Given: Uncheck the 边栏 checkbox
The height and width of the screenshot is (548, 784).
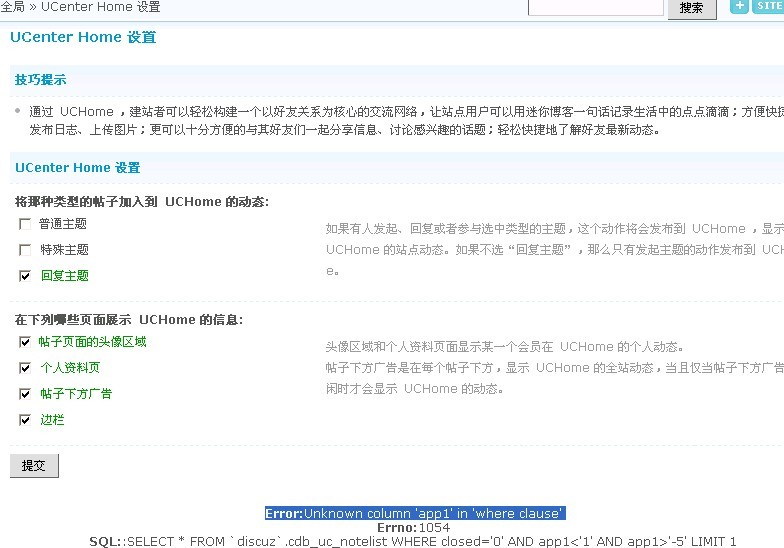Looking at the screenshot, I should click(24, 420).
